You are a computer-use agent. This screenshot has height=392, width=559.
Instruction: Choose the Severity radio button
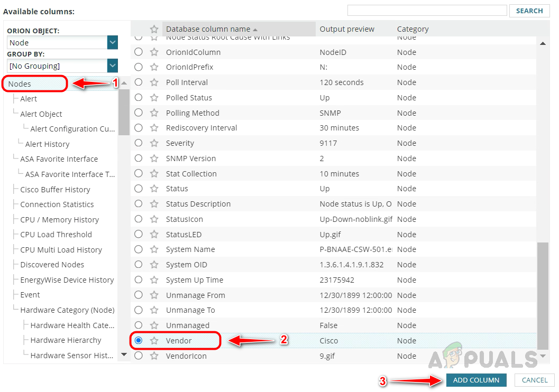(x=139, y=143)
